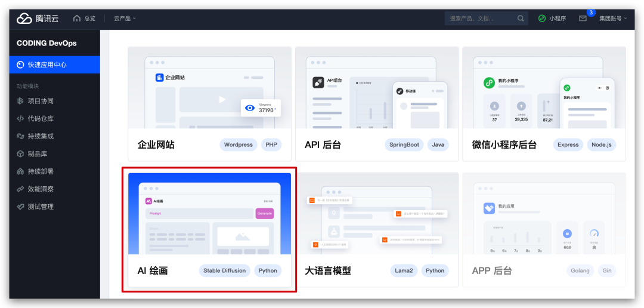Click the 持续集成 icon
This screenshot has width=644, height=308.
point(20,136)
